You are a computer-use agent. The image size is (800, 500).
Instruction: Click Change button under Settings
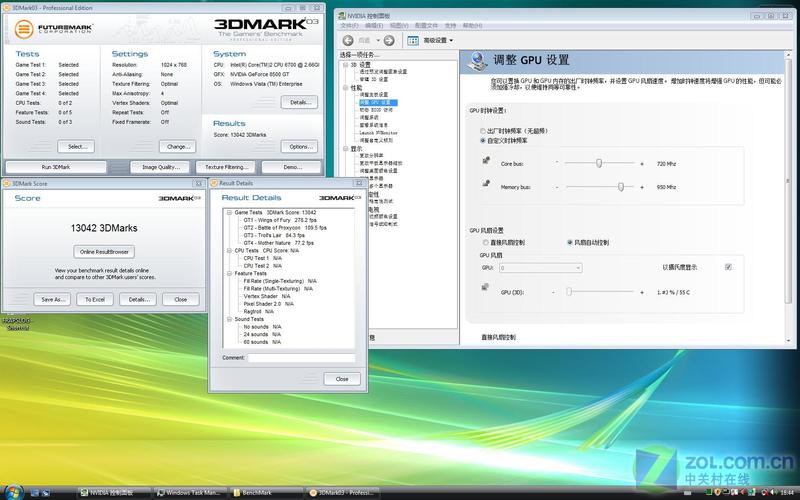[178, 146]
